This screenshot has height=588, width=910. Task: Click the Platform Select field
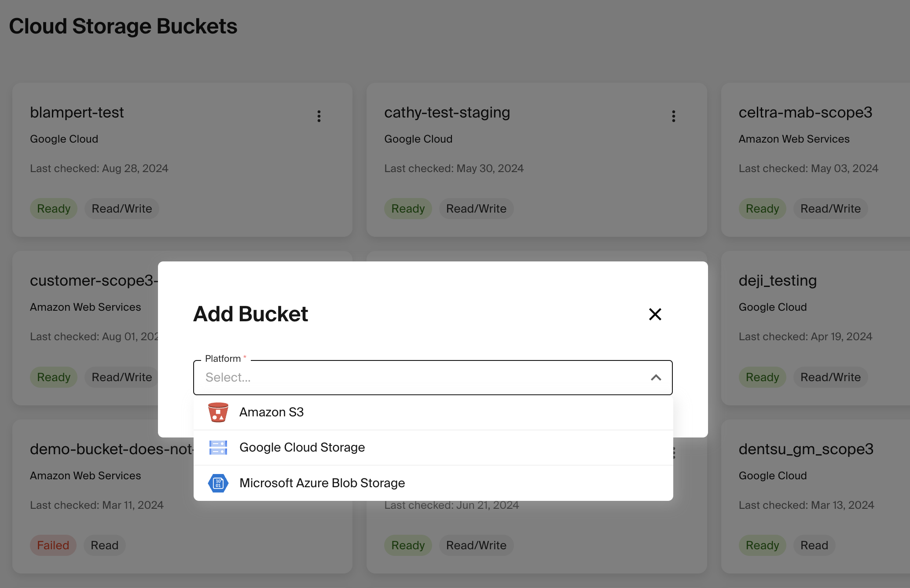422,378
